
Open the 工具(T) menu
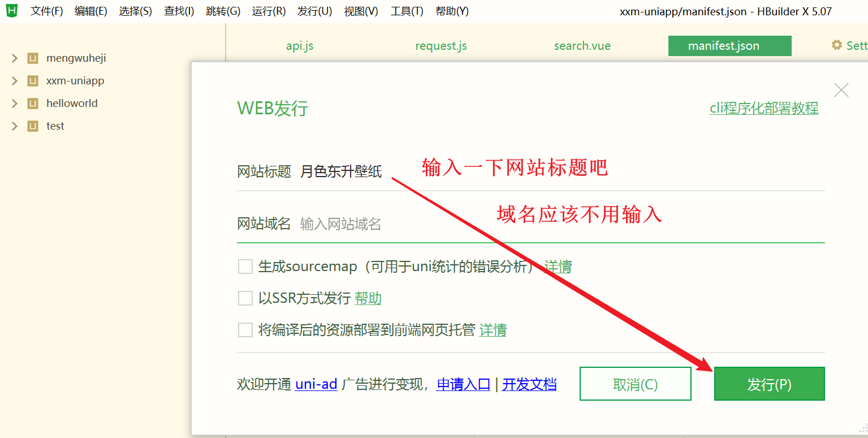point(407,11)
